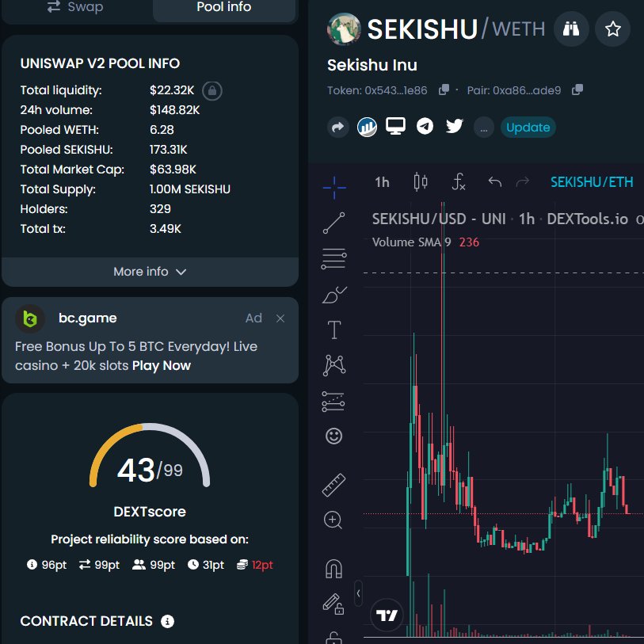Screen dimensions: 644x644
Task: Click the Total Supply 1.00M SEKISHU value
Action: click(x=190, y=189)
